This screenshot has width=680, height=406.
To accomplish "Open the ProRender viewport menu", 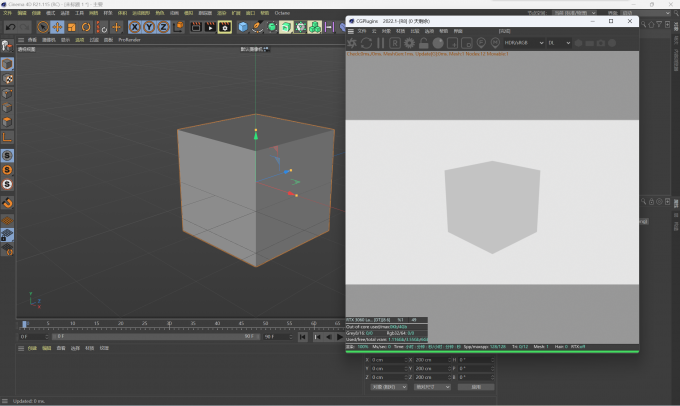I will [x=129, y=40].
